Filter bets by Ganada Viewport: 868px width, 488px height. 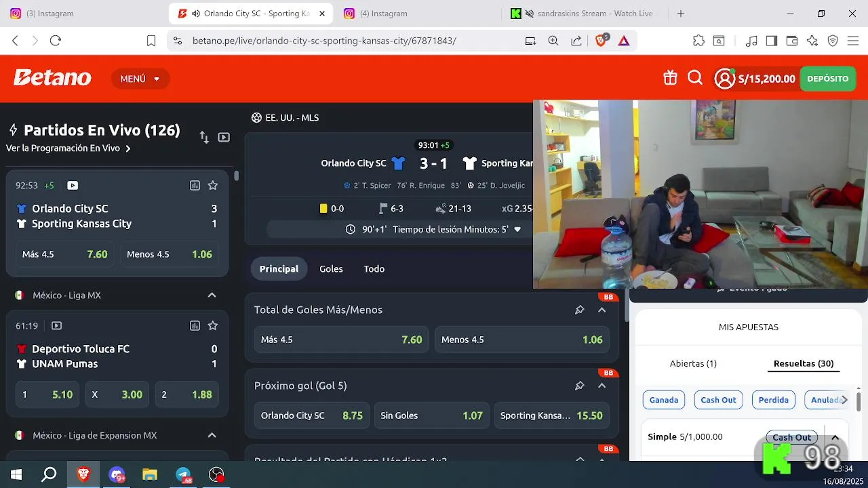coord(664,400)
